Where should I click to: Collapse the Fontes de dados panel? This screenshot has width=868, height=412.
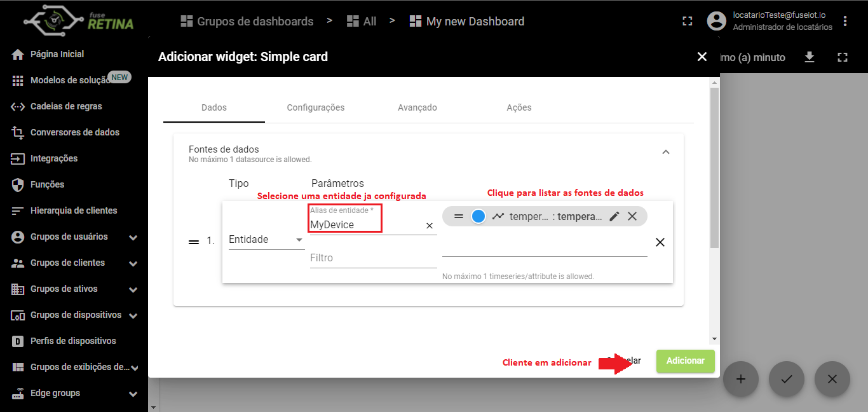point(666,152)
